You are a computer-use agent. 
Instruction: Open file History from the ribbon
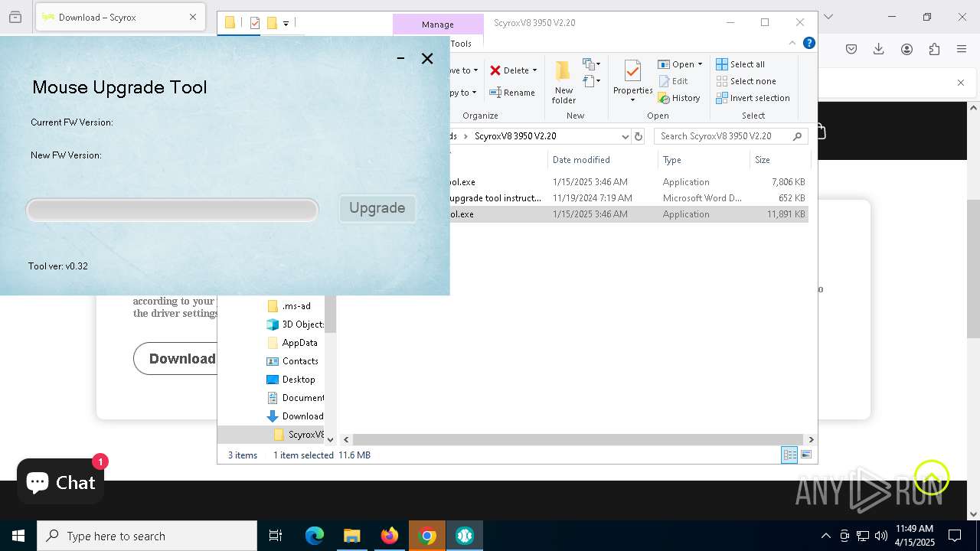tap(679, 98)
